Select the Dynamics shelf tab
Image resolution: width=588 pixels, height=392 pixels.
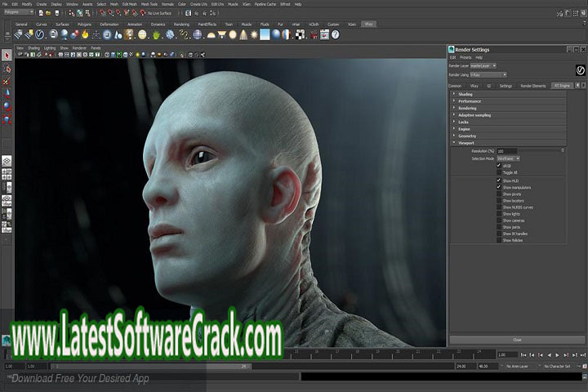pos(158,24)
